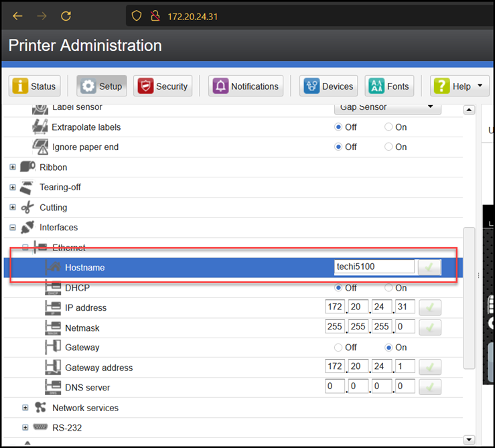Click the green checkmark beside Hostname
This screenshot has width=495, height=448.
pos(429,267)
